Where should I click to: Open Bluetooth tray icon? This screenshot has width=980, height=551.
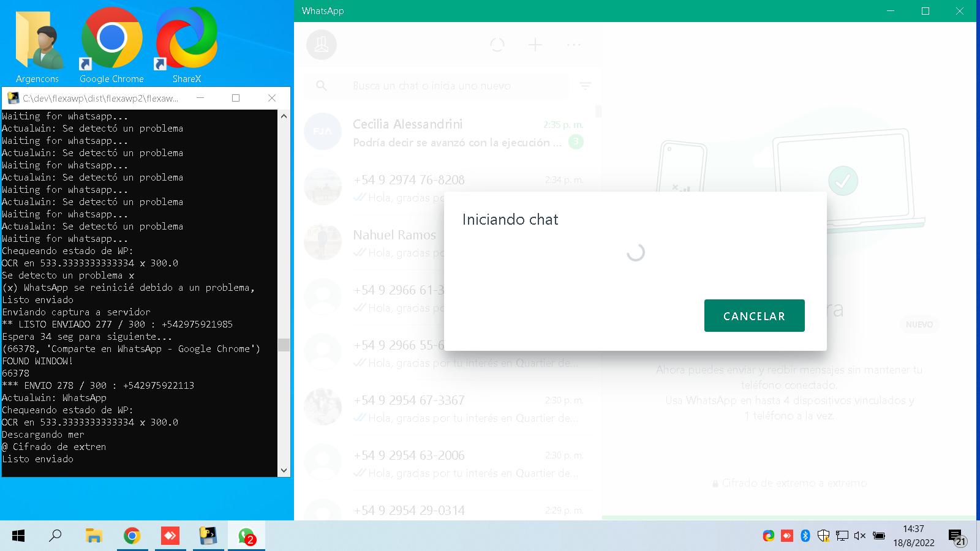[x=805, y=536]
